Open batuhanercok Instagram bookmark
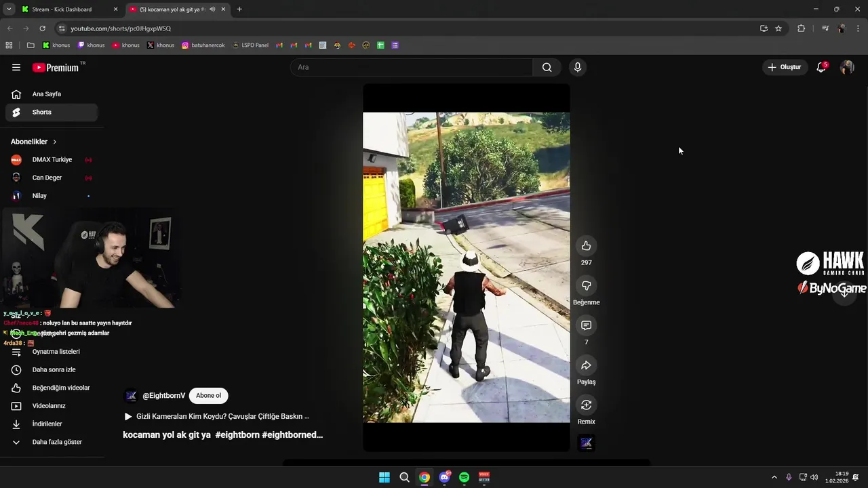Screen dimensions: 868x488 tap(203, 45)
